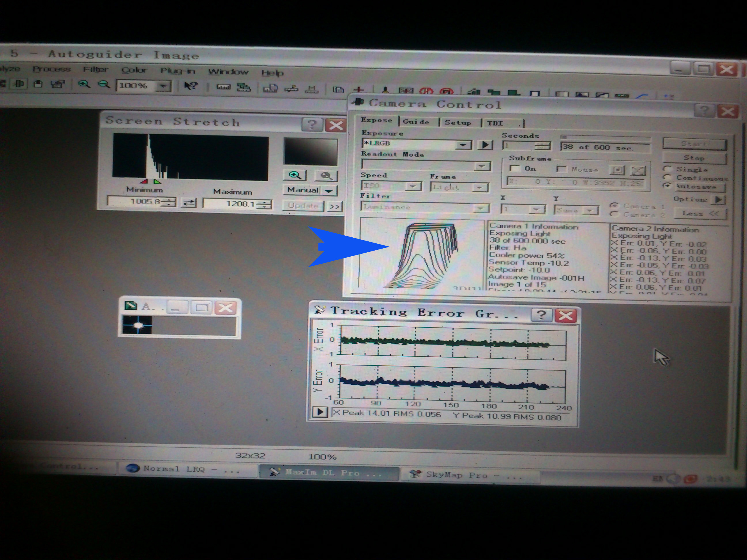This screenshot has width=747, height=560.
Task: Select the Single exposure radio button
Action: [x=667, y=169]
